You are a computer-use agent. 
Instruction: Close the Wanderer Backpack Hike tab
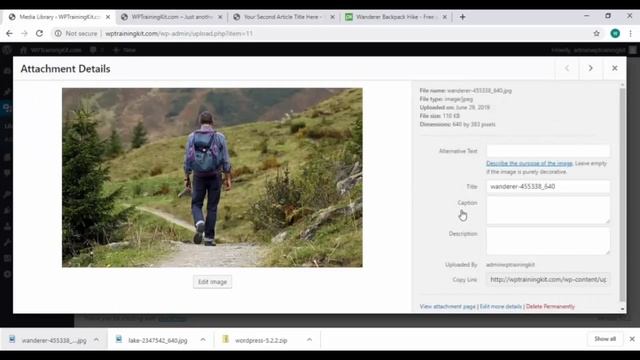click(x=444, y=17)
